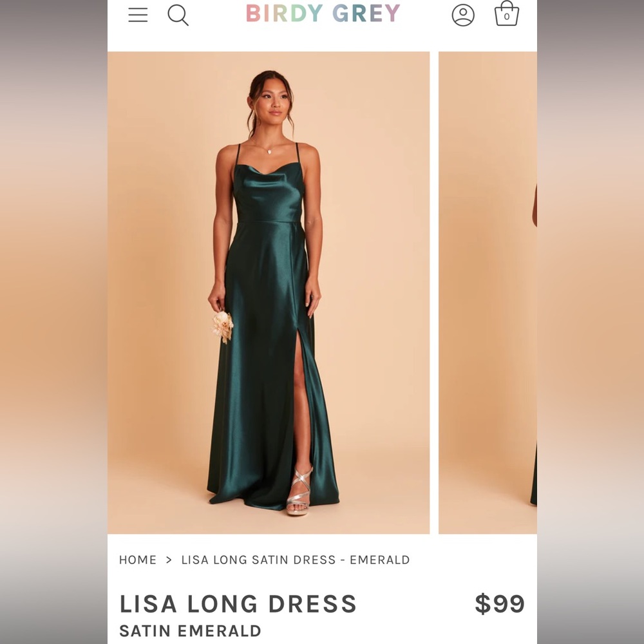Select the LISA LONG DRESS product title
The height and width of the screenshot is (644, 644).
click(237, 603)
